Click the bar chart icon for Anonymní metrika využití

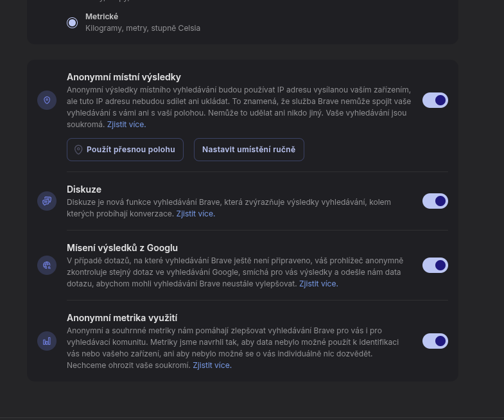coord(47,341)
